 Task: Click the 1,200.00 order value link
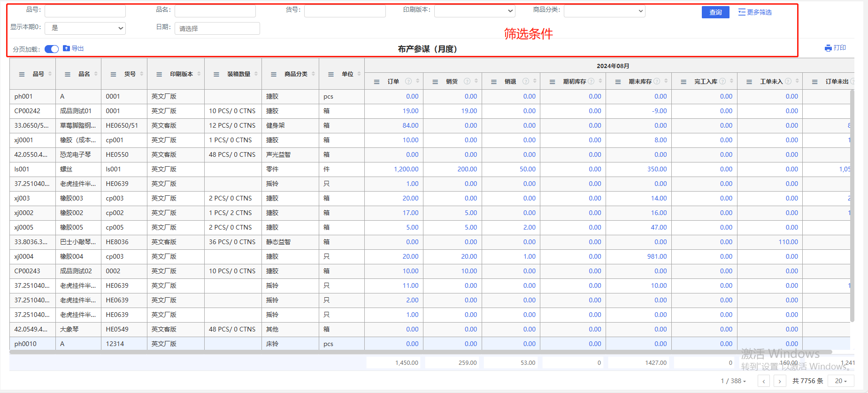(x=406, y=169)
